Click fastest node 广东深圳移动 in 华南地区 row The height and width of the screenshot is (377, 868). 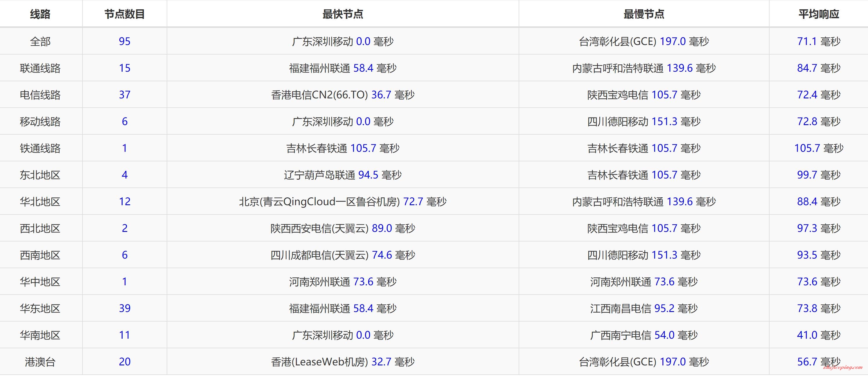pyautogui.click(x=322, y=335)
